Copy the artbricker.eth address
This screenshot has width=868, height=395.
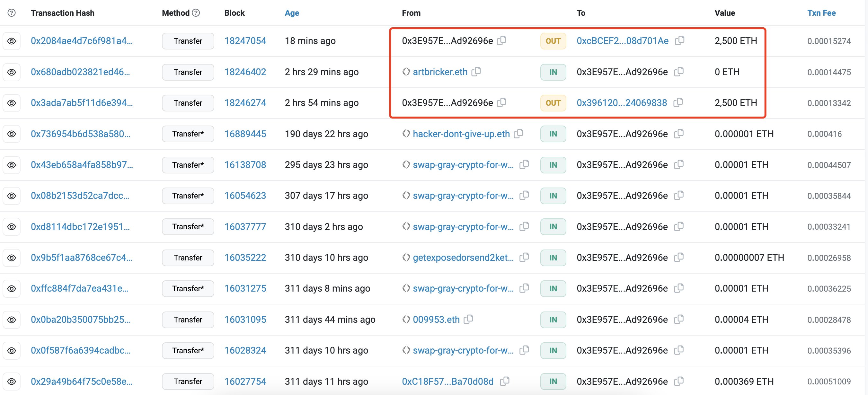(476, 71)
